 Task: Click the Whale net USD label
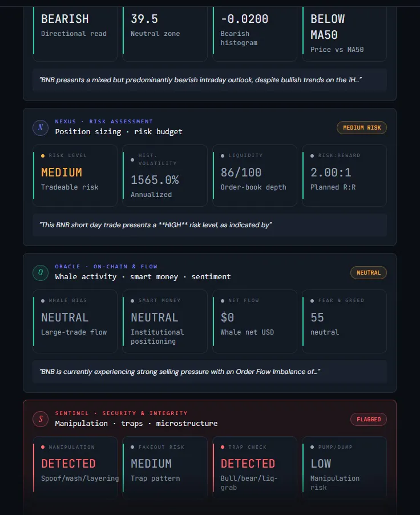click(x=247, y=332)
